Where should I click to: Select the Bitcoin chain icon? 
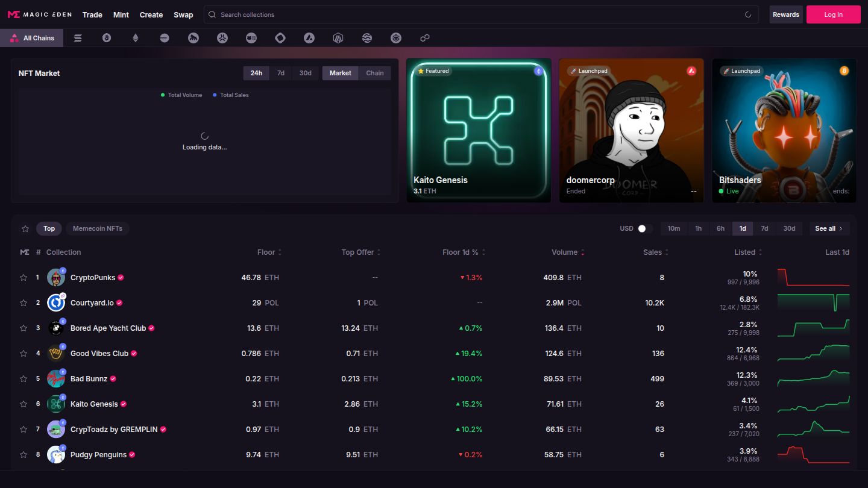(107, 38)
